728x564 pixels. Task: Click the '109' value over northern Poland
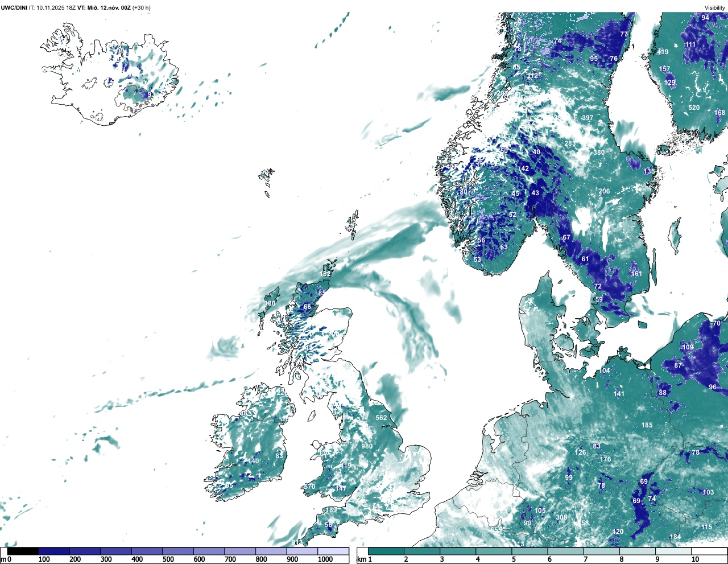[688, 347]
